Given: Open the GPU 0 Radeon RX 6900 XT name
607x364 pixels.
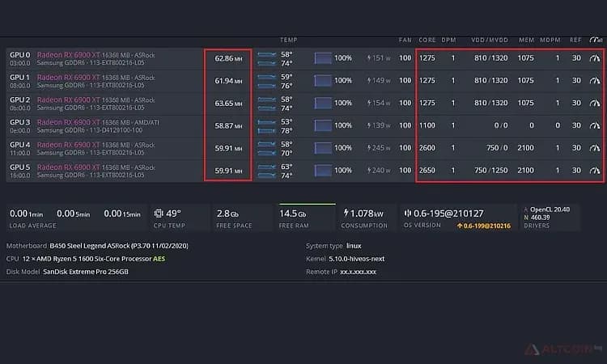Looking at the screenshot, I should click(x=69, y=55).
